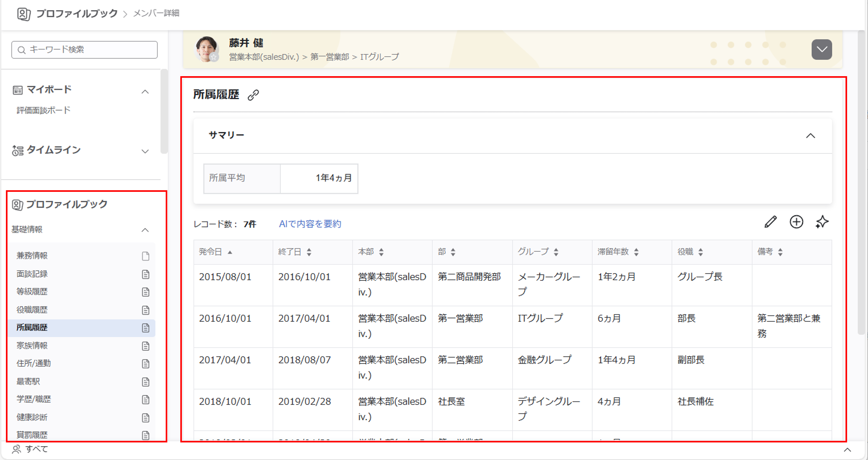Collapse the 基礎情報 group

[x=145, y=230]
